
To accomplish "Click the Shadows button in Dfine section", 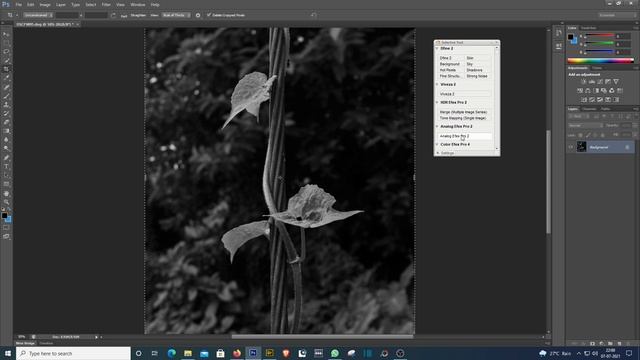I will click(x=477, y=70).
